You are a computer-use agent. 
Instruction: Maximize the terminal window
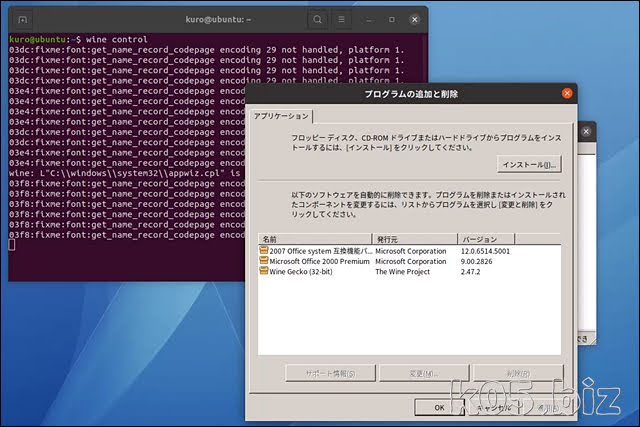391,19
